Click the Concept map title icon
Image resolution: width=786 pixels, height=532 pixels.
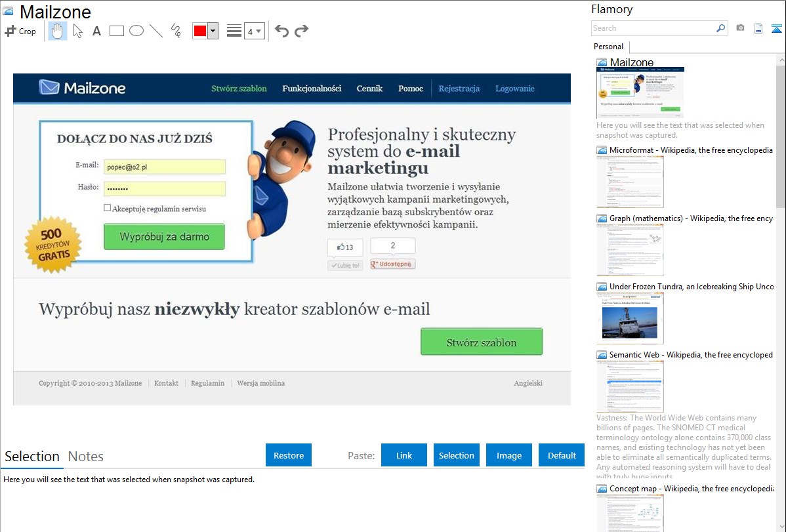602,488
